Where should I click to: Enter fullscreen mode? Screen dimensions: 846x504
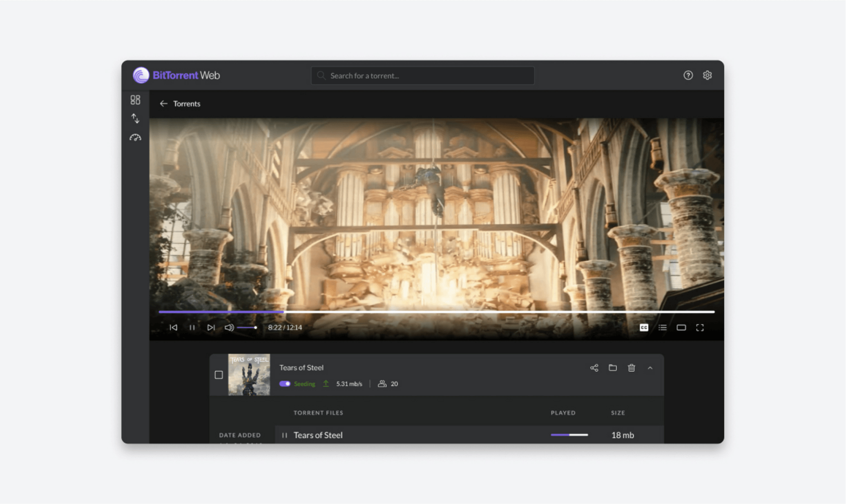[x=700, y=327]
